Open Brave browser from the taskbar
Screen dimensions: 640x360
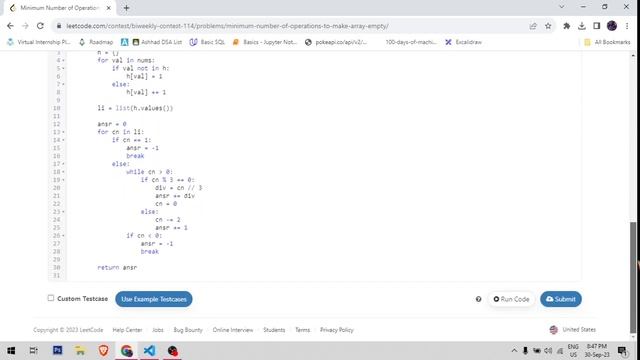pyautogui.click(x=103, y=351)
